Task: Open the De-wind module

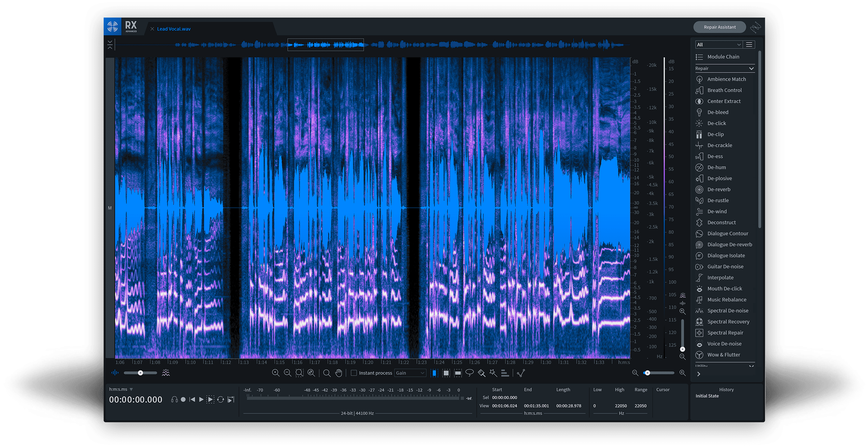Action: [725, 211]
